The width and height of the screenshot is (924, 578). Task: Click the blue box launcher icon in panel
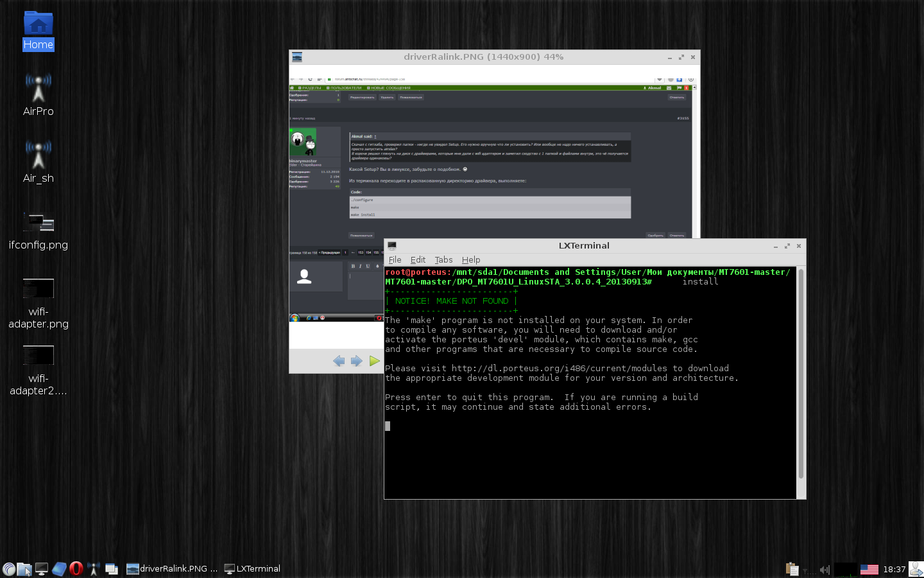59,569
